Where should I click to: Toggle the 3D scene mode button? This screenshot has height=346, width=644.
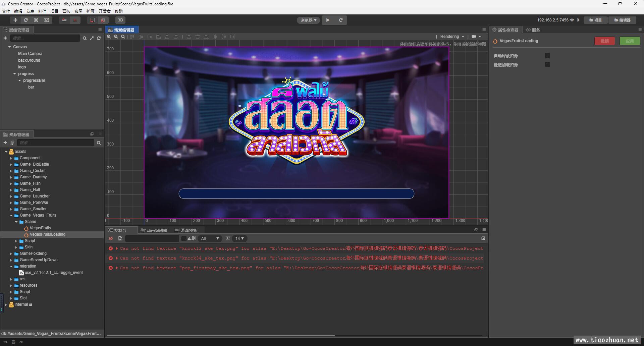pyautogui.click(x=120, y=20)
